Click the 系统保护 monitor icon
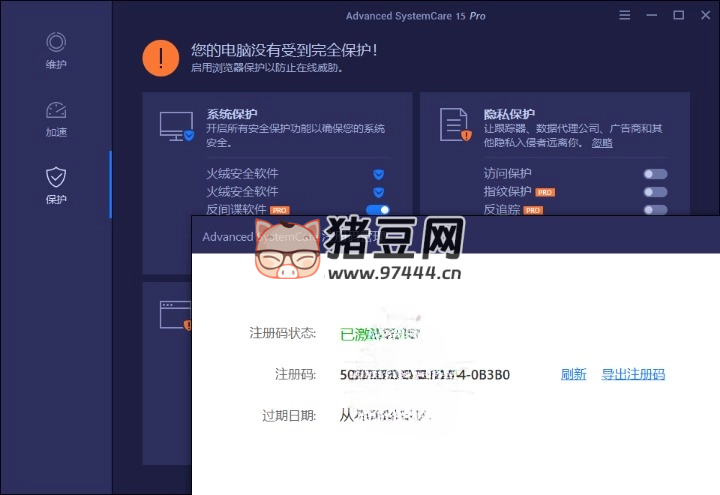Screen dimensions: 720x495 coord(176,127)
